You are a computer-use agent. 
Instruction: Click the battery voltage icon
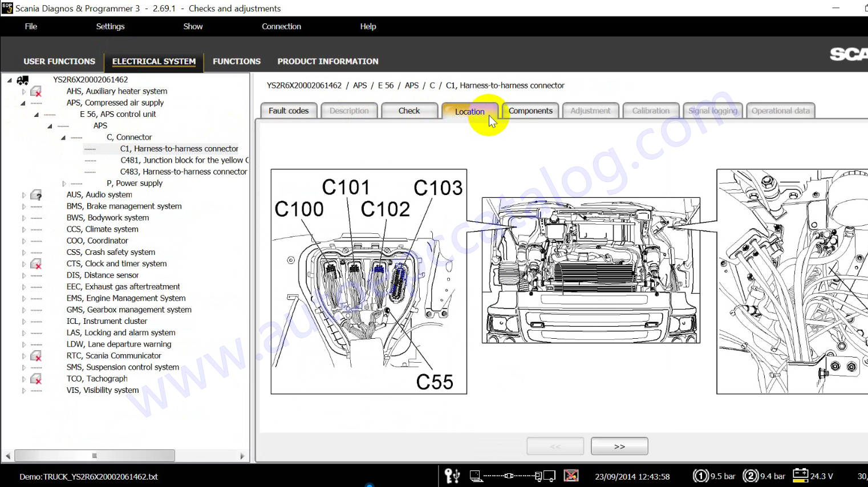tap(800, 476)
